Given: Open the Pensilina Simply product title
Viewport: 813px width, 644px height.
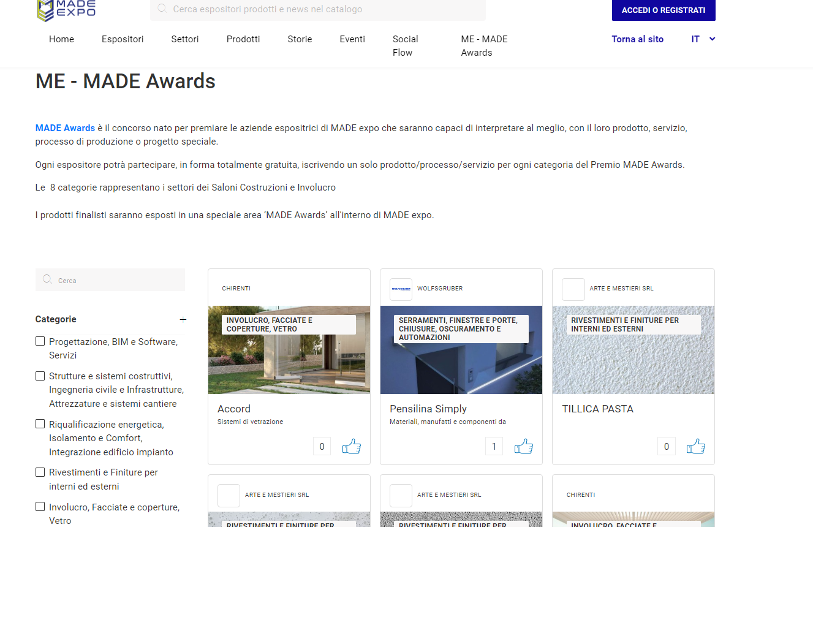Looking at the screenshot, I should [x=428, y=409].
